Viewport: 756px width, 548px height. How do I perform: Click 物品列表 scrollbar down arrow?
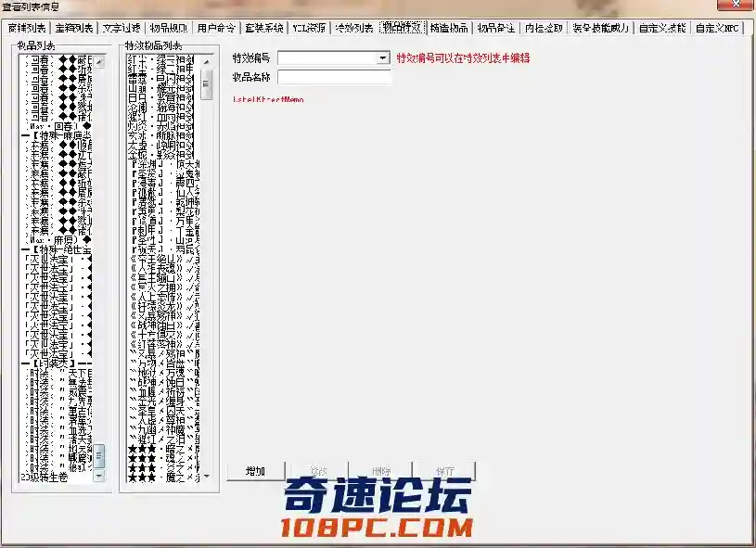[99, 476]
